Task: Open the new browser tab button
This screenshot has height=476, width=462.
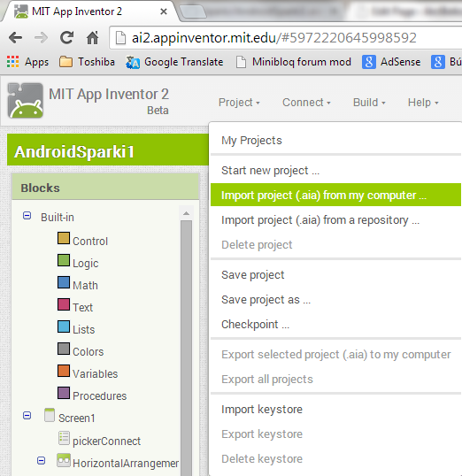Action: click(x=192, y=12)
